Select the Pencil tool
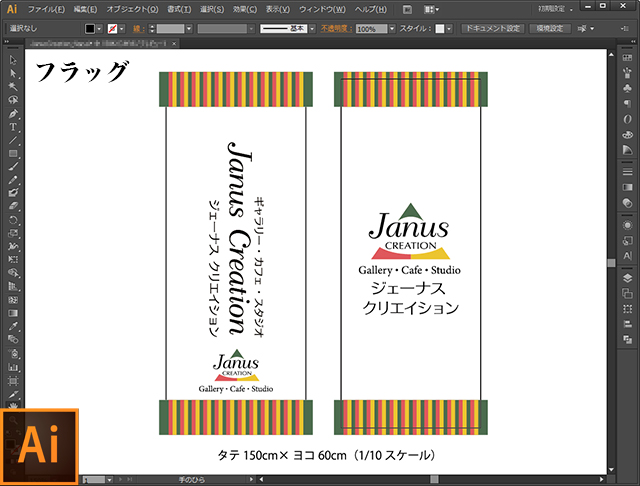This screenshot has height=486, width=640. (13, 180)
